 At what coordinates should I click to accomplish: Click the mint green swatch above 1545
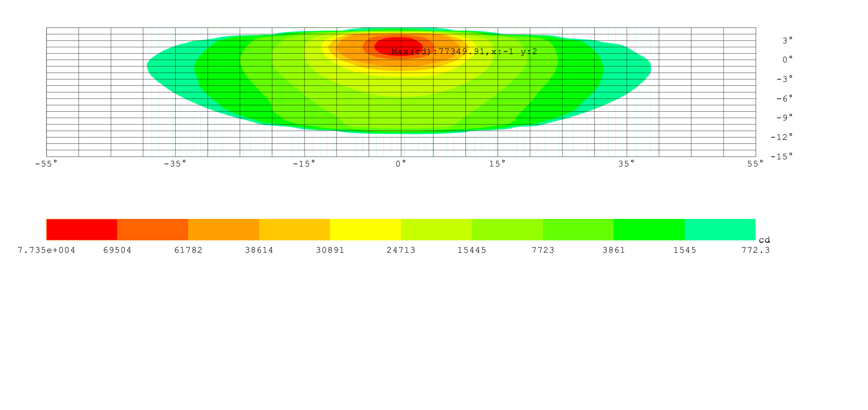point(720,230)
